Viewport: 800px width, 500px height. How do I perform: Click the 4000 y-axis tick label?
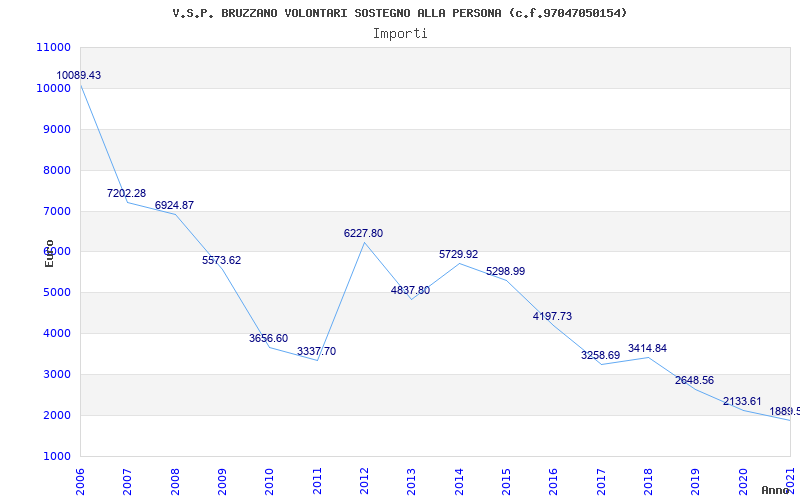click(57, 333)
